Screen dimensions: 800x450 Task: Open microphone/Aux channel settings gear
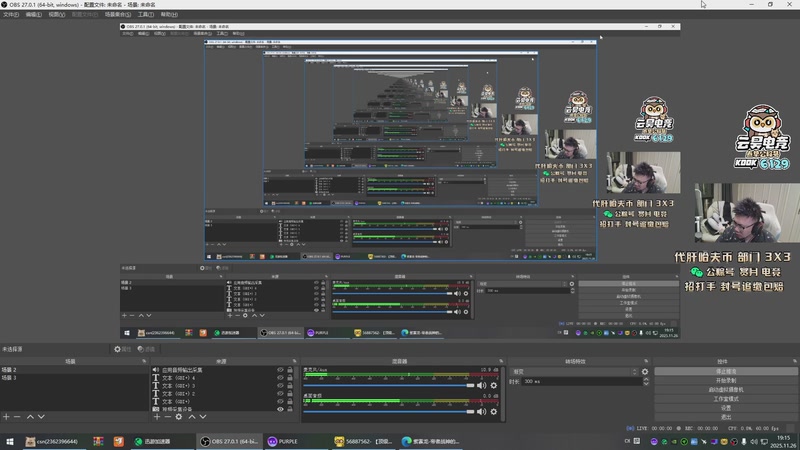pos(493,385)
